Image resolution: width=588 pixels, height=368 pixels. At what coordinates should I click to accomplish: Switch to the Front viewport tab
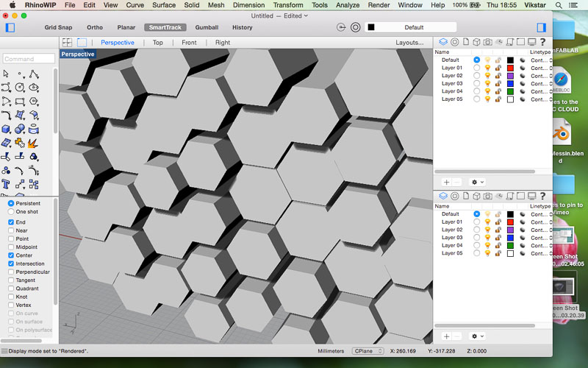click(189, 43)
